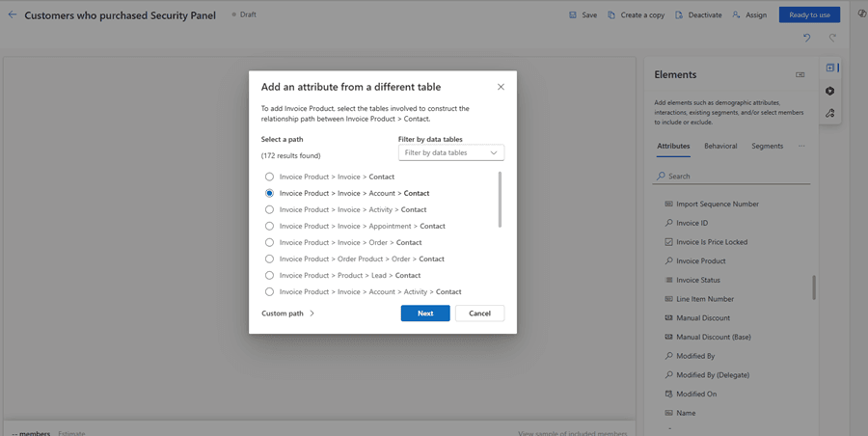This screenshot has width=868, height=436.
Task: Click the Create a copy icon
Action: pos(611,15)
